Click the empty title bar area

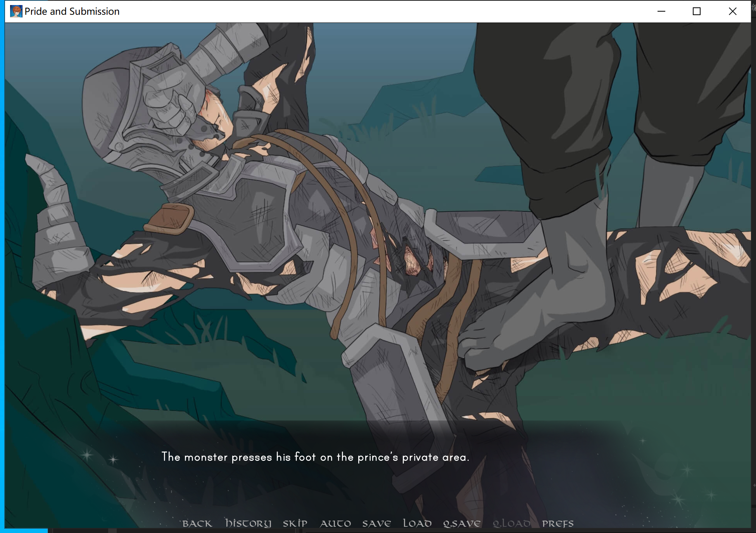(x=388, y=11)
